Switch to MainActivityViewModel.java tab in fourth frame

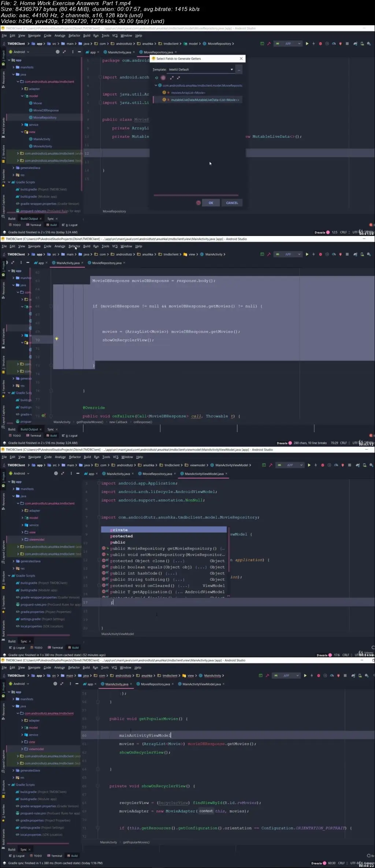pos(202,684)
